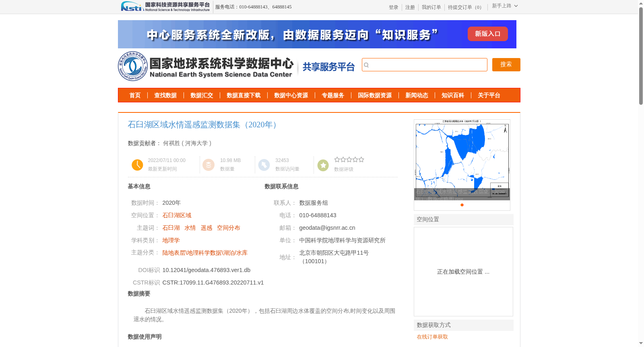The width and height of the screenshot is (644, 347).
Task: Open 数据中心资源 navigation item
Action: 291,96
